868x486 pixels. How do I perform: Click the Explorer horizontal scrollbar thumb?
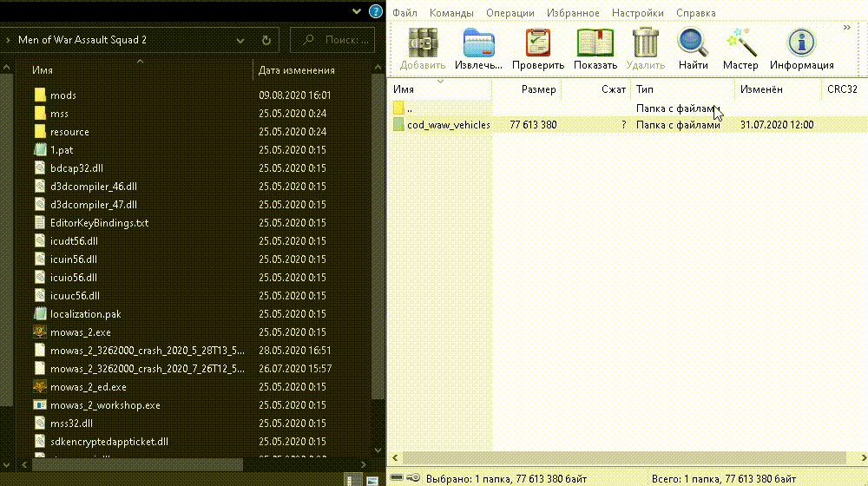pyautogui.click(x=137, y=465)
